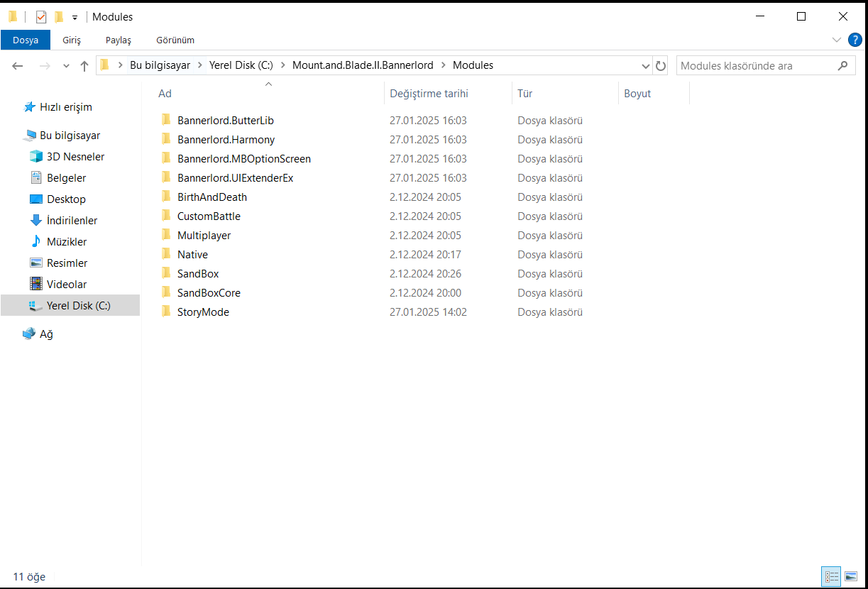Click the İndirilenler download arrow icon
868x589 pixels.
pyautogui.click(x=36, y=220)
